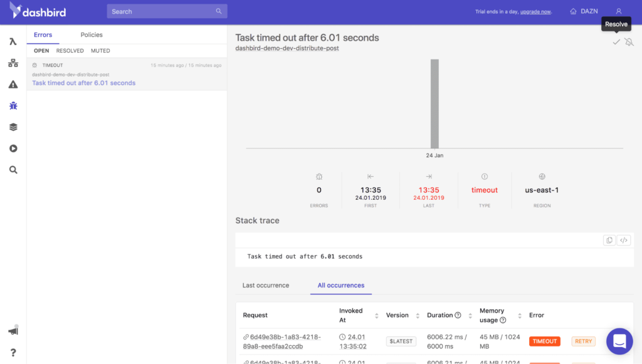Image resolution: width=642 pixels, height=364 pixels.
Task: Open the alerts warning-triangle sidebar icon
Action: click(x=13, y=84)
